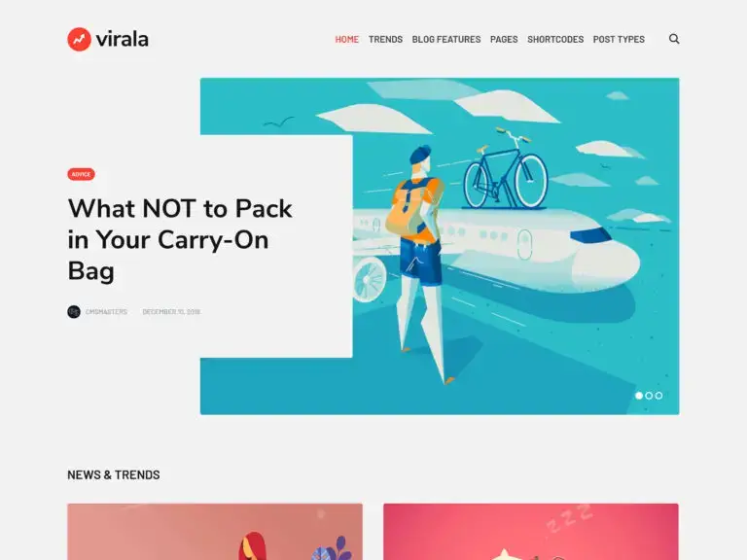This screenshot has width=747, height=560.
Task: Click the cmsmasters author name
Action: [106, 312]
